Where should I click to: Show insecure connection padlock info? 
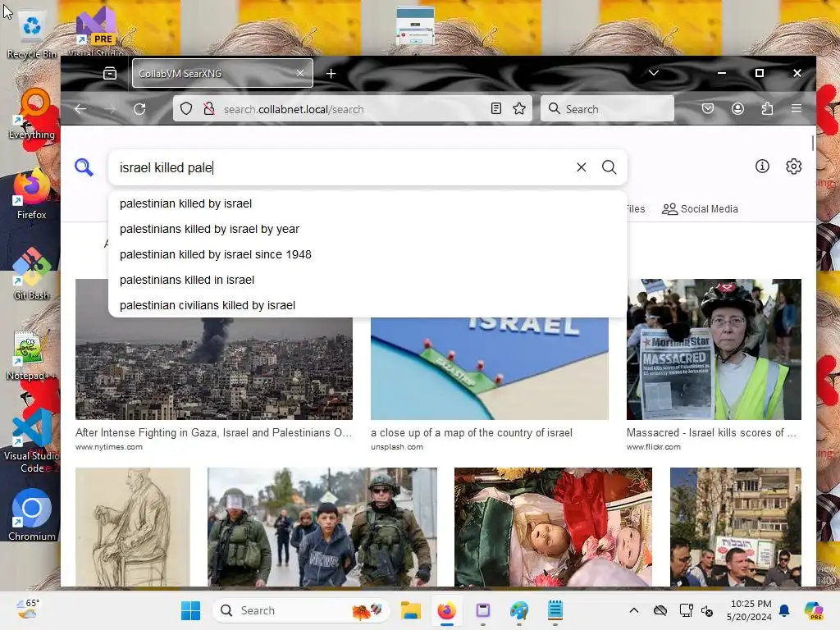click(209, 109)
